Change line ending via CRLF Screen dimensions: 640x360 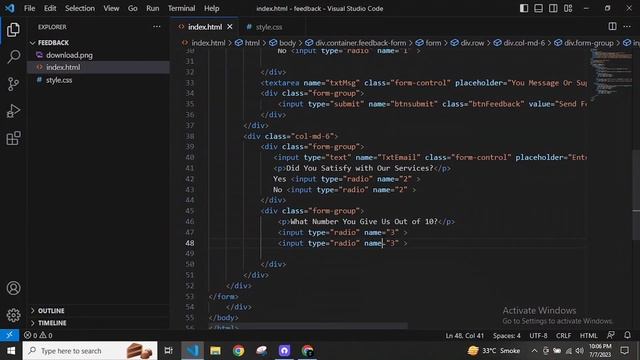[563, 336]
